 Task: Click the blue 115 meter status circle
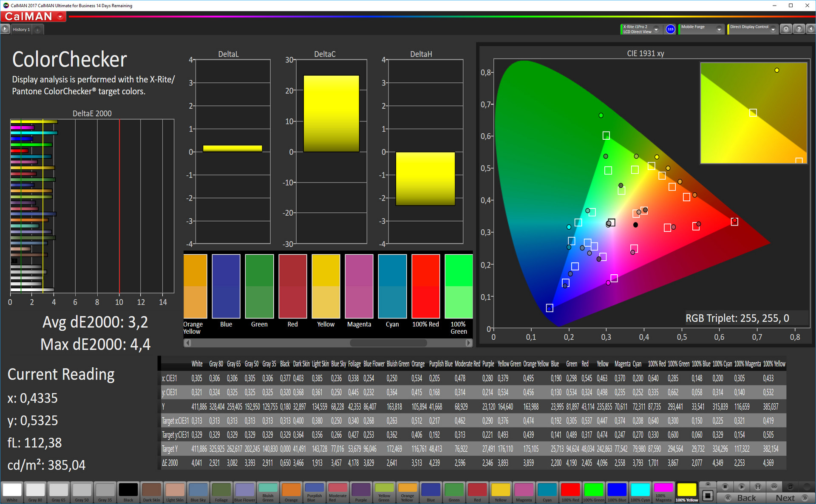point(670,29)
